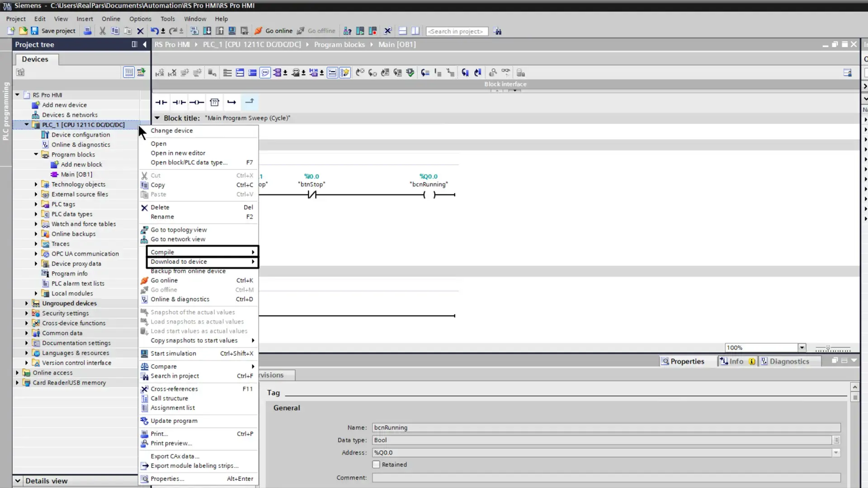Screen dimensions: 868x488
Task: Toggle the details list view icon in Project tree
Action: [129, 72]
